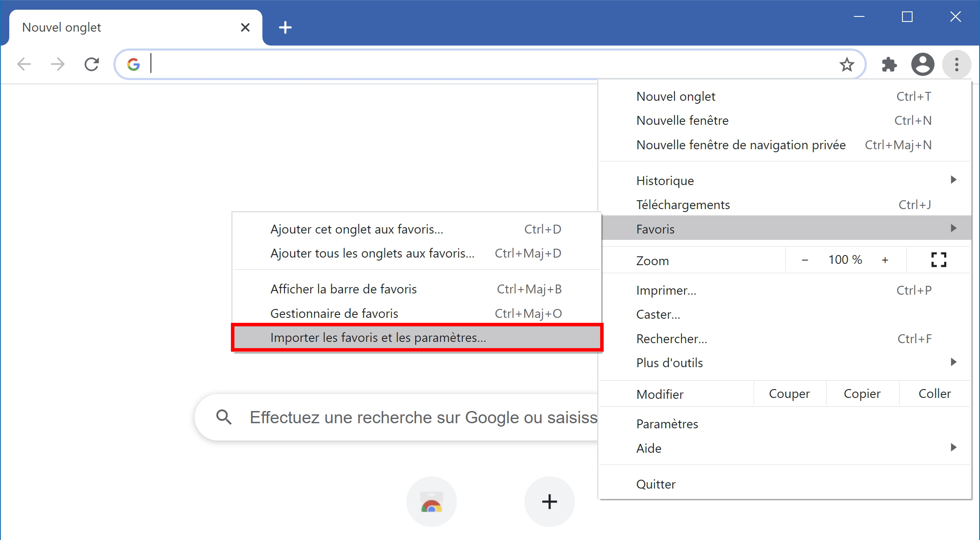Click the Couper button
The width and height of the screenshot is (980, 540).
(x=789, y=394)
